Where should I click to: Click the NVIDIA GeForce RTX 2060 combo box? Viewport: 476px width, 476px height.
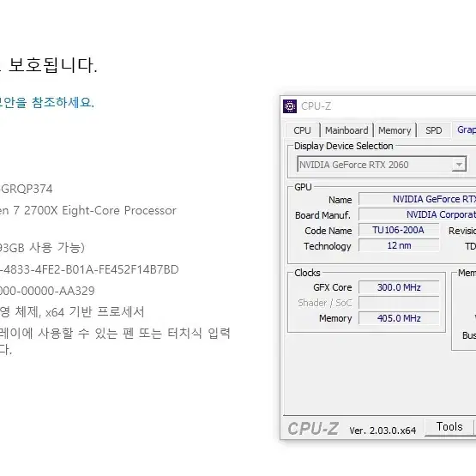pos(382,165)
